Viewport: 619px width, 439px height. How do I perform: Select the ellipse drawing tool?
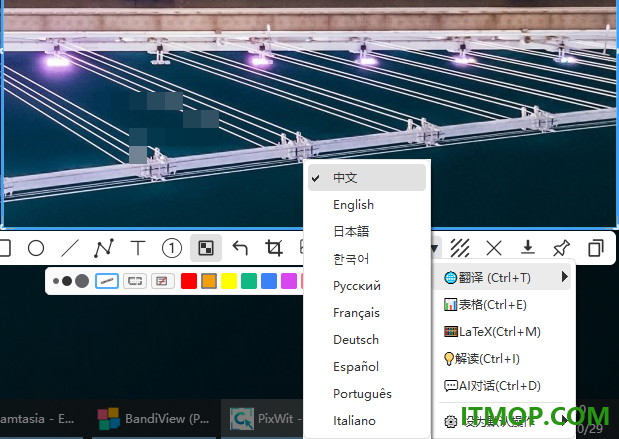pyautogui.click(x=36, y=248)
